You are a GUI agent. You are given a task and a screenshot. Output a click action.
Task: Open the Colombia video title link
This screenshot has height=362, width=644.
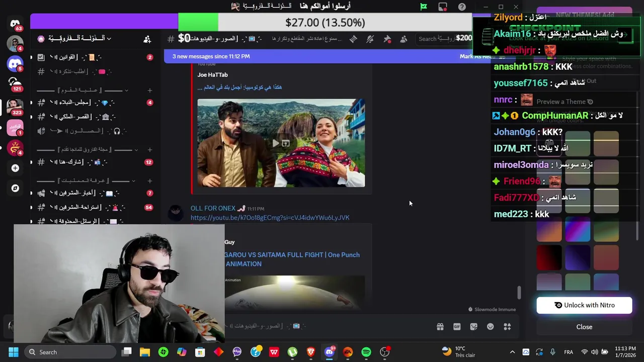[239, 87]
